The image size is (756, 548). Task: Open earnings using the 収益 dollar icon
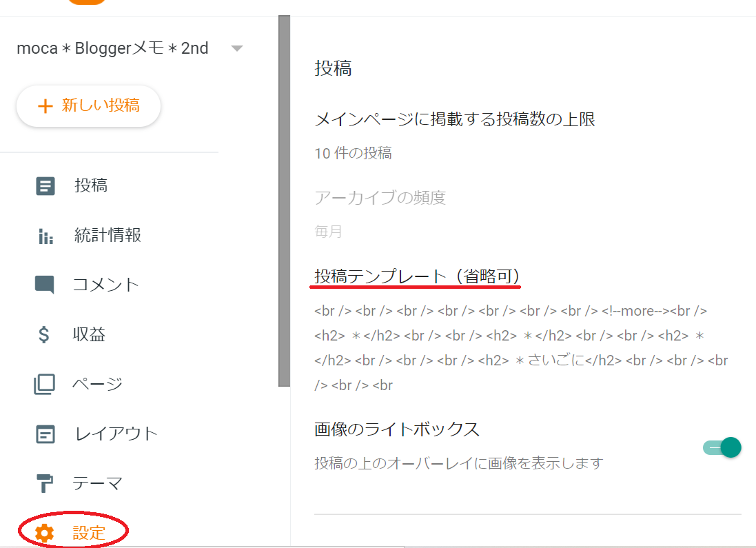pos(44,334)
